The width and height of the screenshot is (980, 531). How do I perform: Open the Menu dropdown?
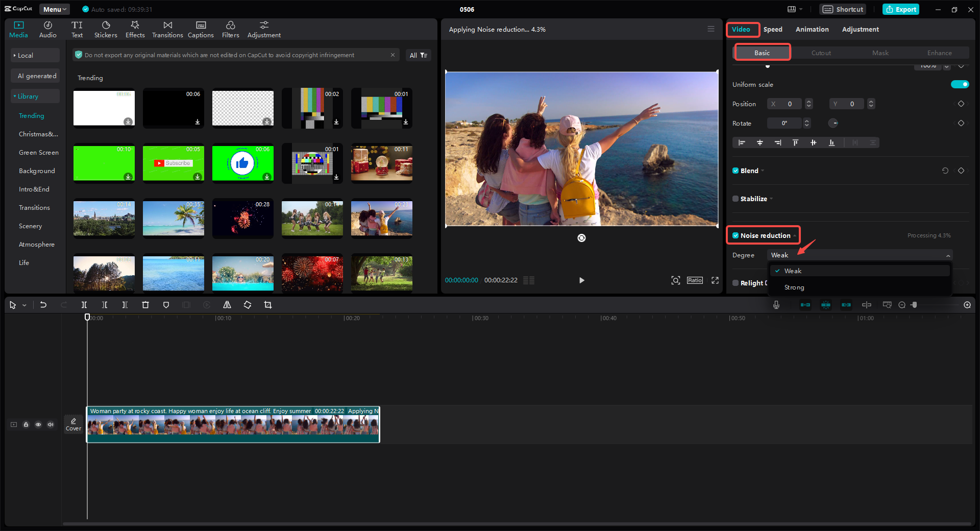(x=54, y=9)
